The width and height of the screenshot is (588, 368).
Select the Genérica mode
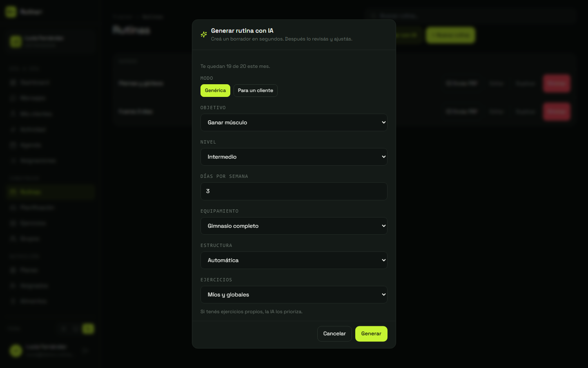coord(215,90)
